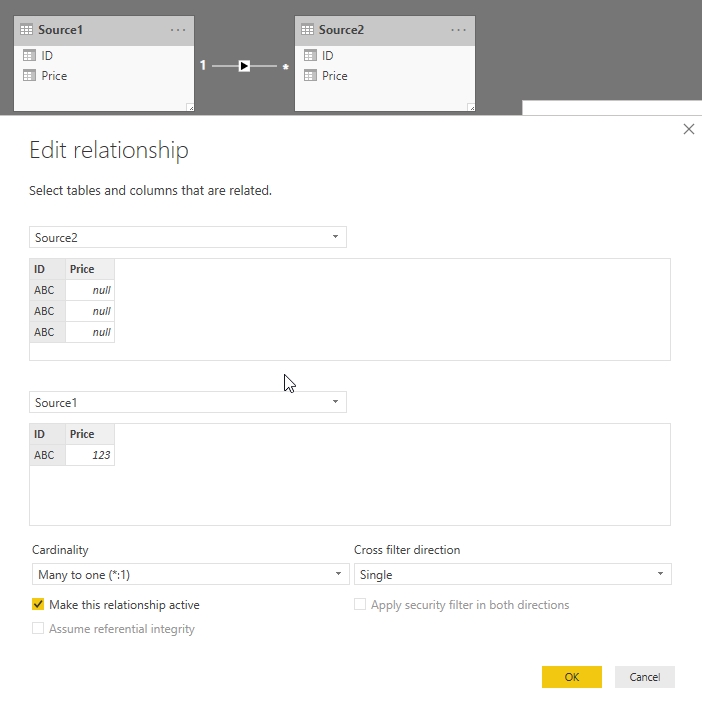
Task: Click the ABC cell in the Source1 preview
Action: pyautogui.click(x=47, y=455)
